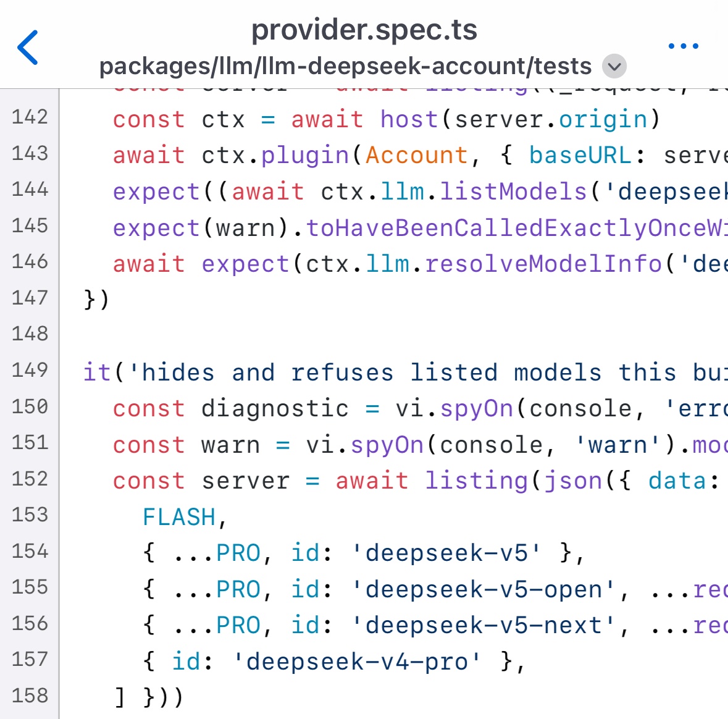Tap the packages/llm/llm-deepseek-account/tests path
The image size is (728, 719).
[345, 66]
